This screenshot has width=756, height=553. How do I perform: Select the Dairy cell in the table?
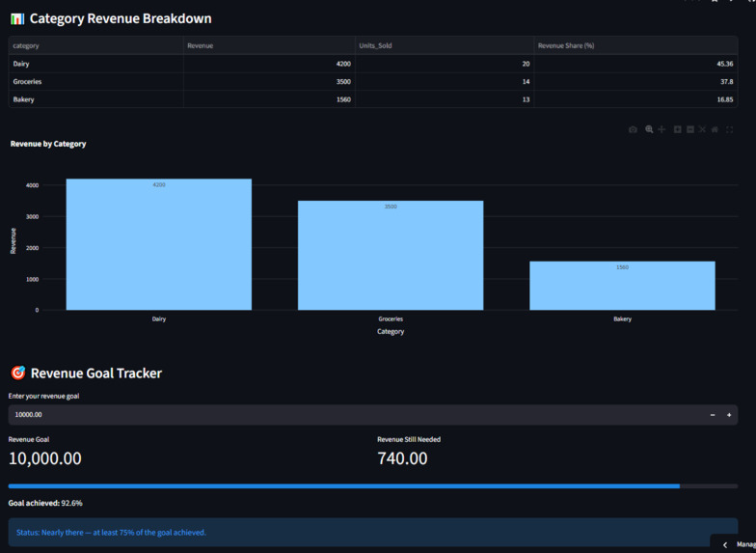[96, 64]
